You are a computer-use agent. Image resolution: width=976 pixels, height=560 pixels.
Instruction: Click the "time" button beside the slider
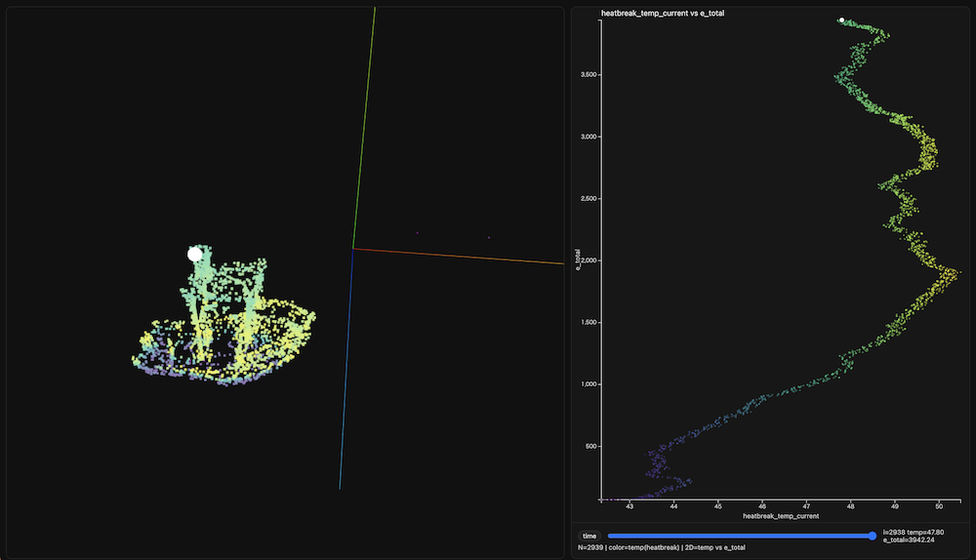point(590,536)
